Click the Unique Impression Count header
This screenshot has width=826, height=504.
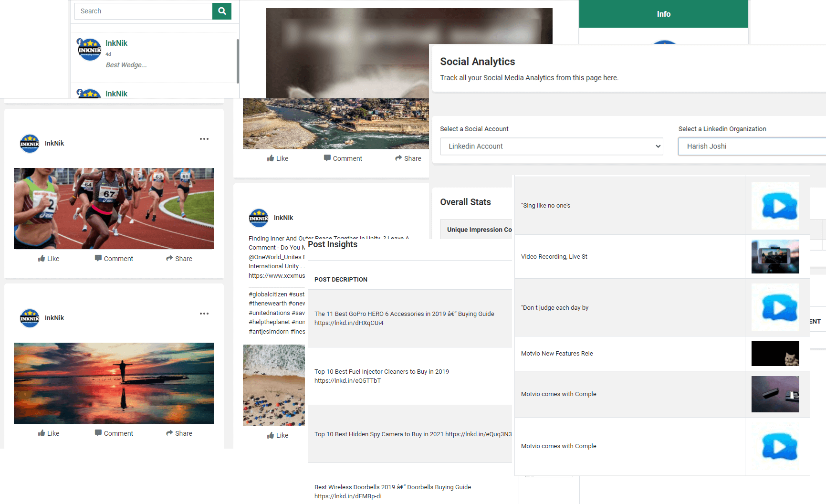tap(479, 230)
